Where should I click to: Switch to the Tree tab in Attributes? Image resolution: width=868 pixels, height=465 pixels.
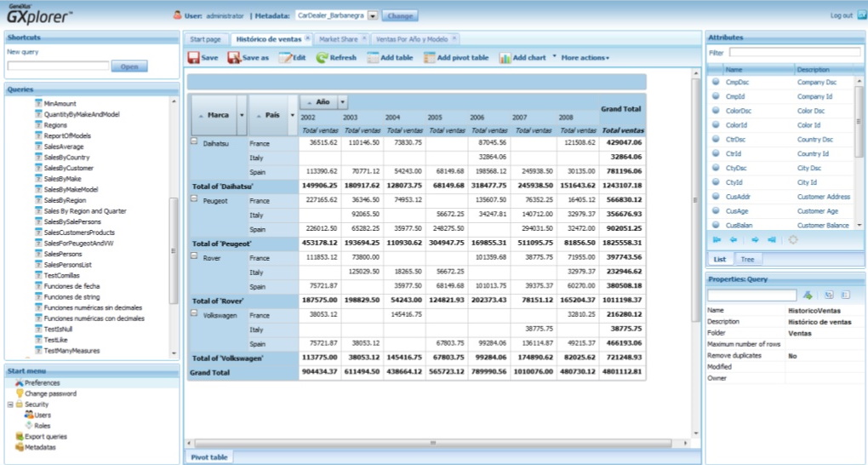pyautogui.click(x=747, y=259)
